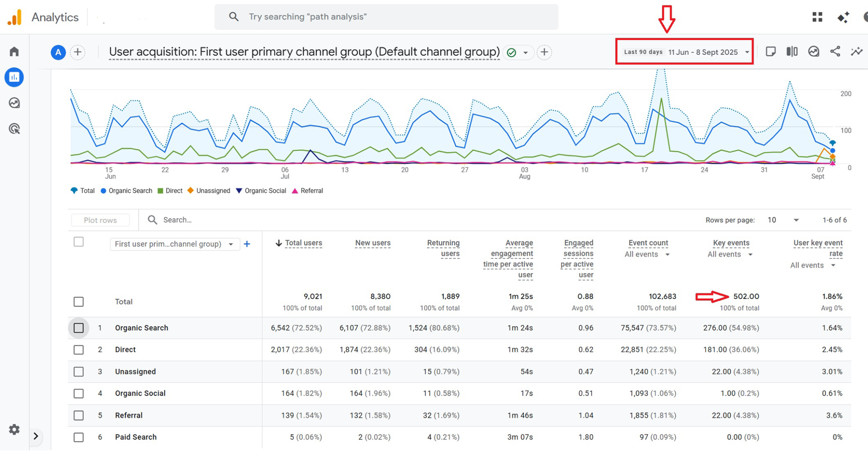Check the Paid Search row checkbox
The image size is (868, 451).
click(x=78, y=437)
